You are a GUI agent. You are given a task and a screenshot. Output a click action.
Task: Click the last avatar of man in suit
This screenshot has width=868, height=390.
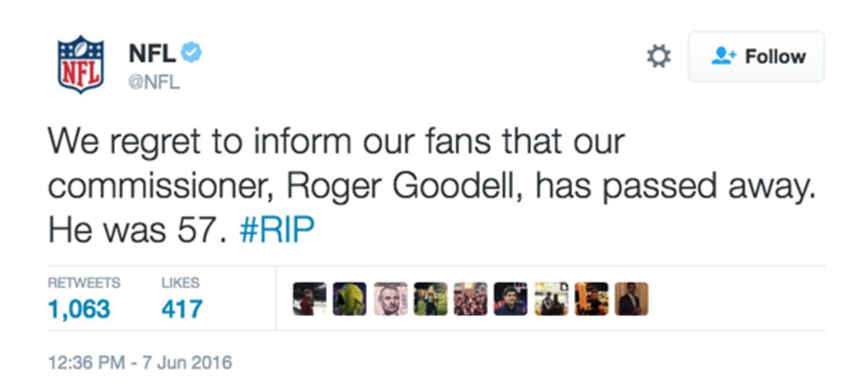click(x=631, y=299)
